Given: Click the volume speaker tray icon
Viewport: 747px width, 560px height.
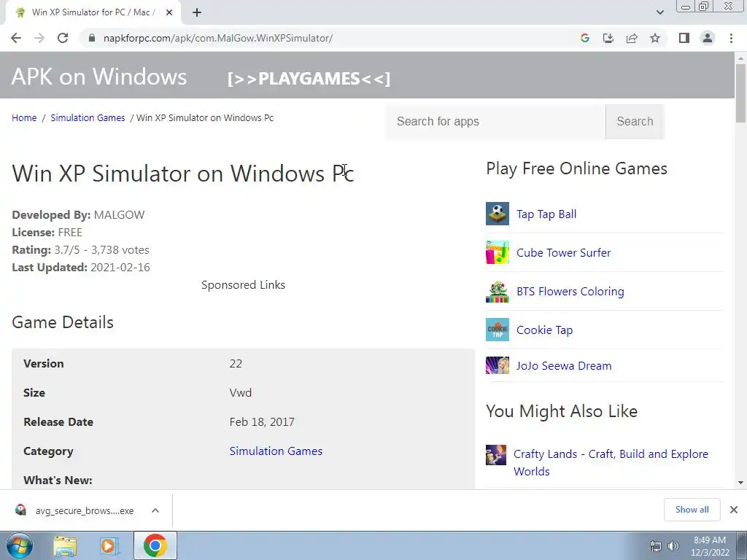Looking at the screenshot, I should tap(673, 546).
